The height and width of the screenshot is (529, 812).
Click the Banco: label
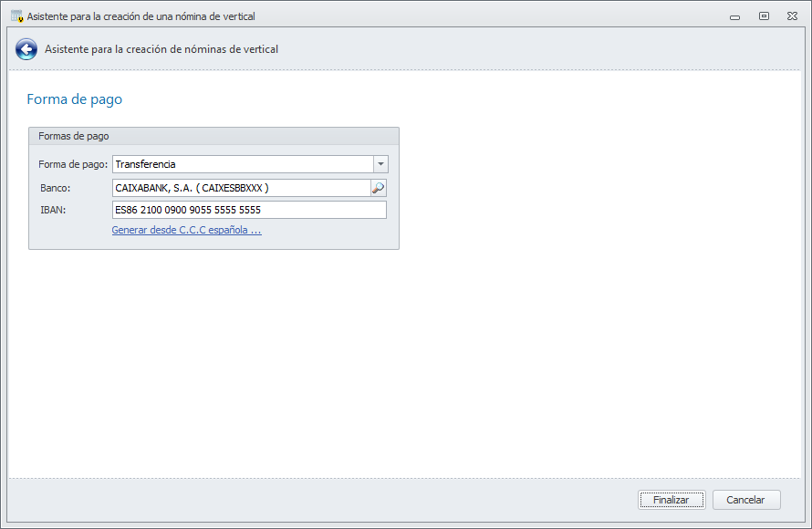pyautogui.click(x=56, y=188)
